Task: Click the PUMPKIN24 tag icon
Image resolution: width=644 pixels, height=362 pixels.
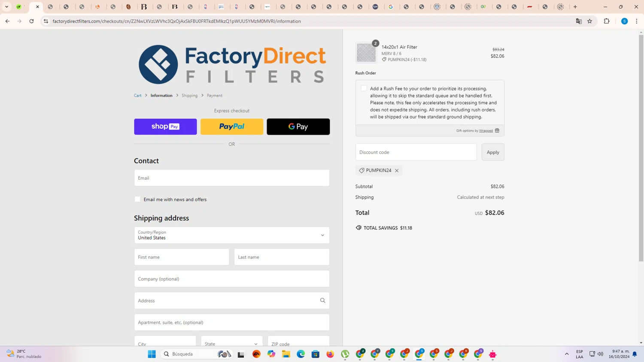Action: pos(361,170)
